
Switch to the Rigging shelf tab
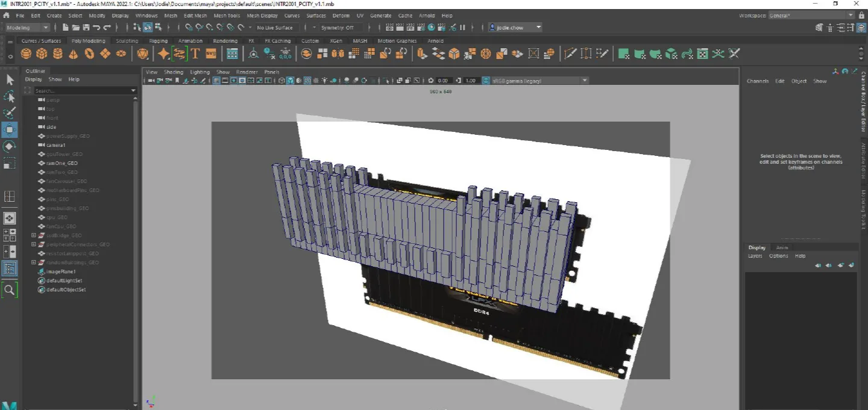(159, 41)
